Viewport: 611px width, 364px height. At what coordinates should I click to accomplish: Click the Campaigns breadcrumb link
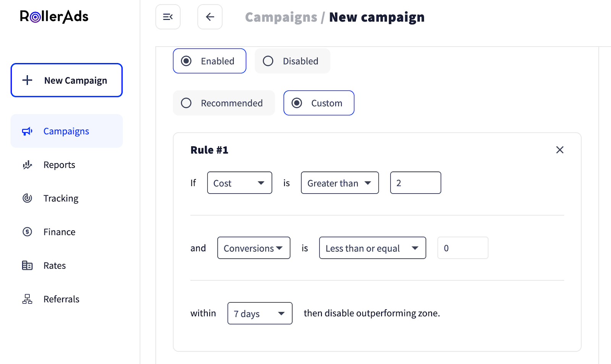[281, 17]
